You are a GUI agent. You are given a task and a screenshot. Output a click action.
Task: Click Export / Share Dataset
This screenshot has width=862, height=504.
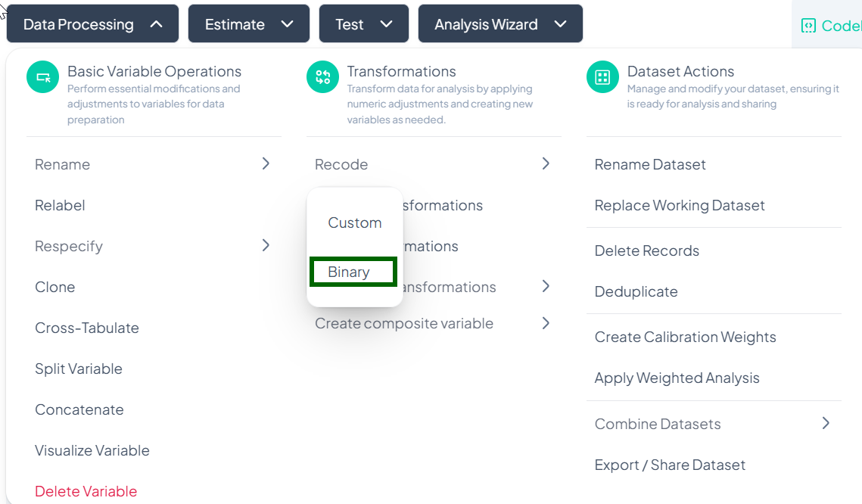point(670,465)
